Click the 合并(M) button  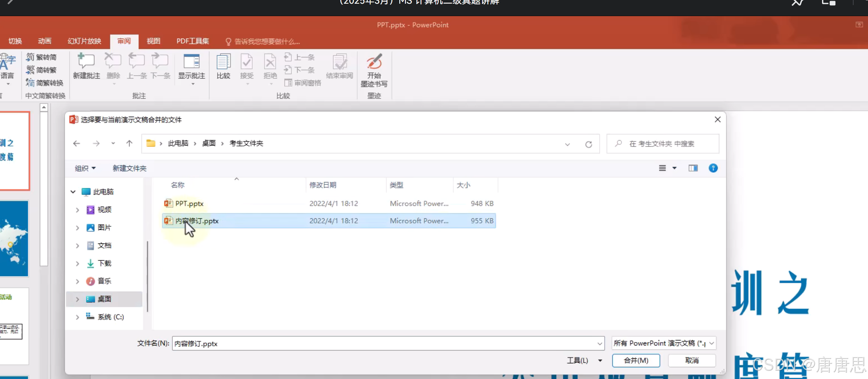click(635, 360)
